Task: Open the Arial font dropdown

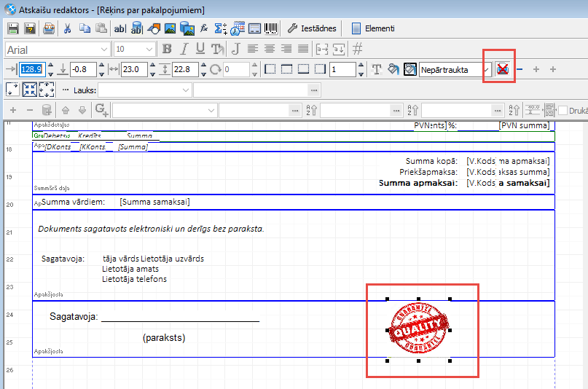Action: click(103, 49)
